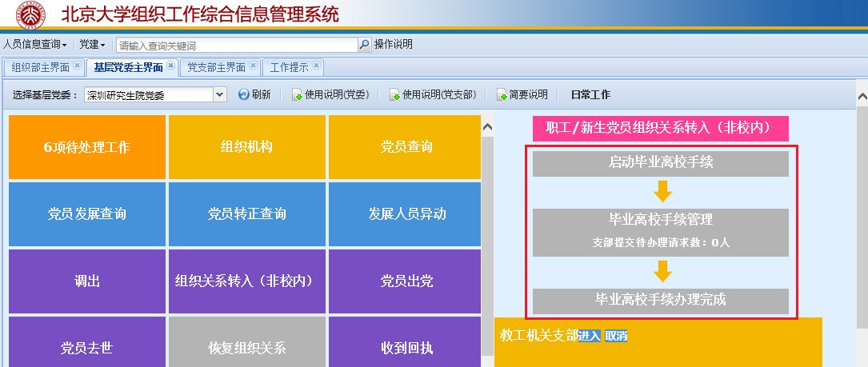The image size is (868, 367).
Task: Click 取消 link for 教工机关支部
Action: [615, 336]
